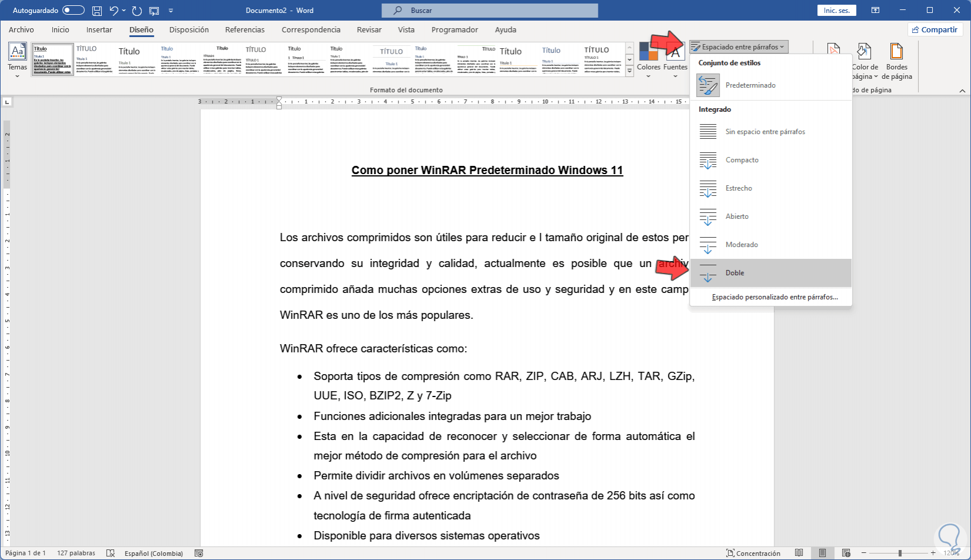Select the Doble paragraph spacing
The image size is (971, 560).
tap(771, 273)
